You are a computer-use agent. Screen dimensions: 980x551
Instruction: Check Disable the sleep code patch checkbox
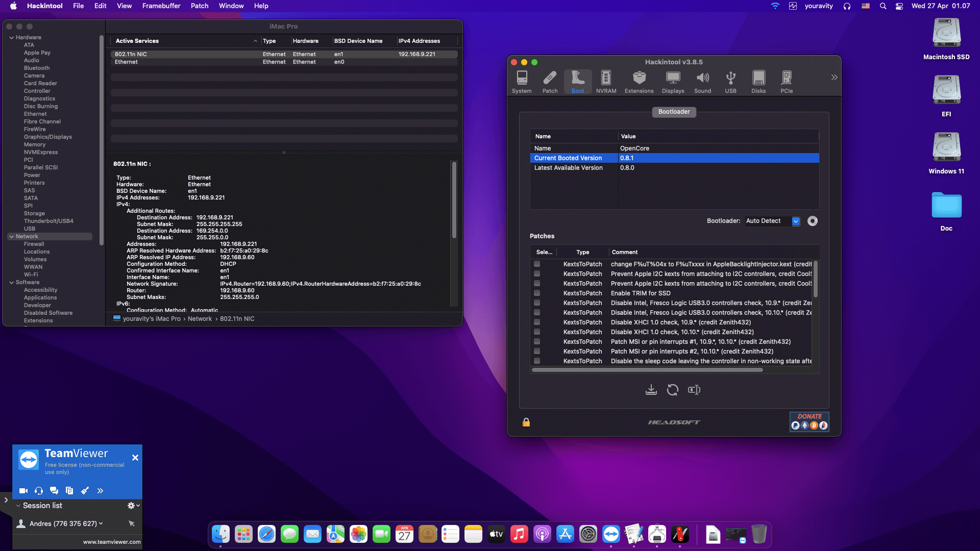click(x=537, y=361)
